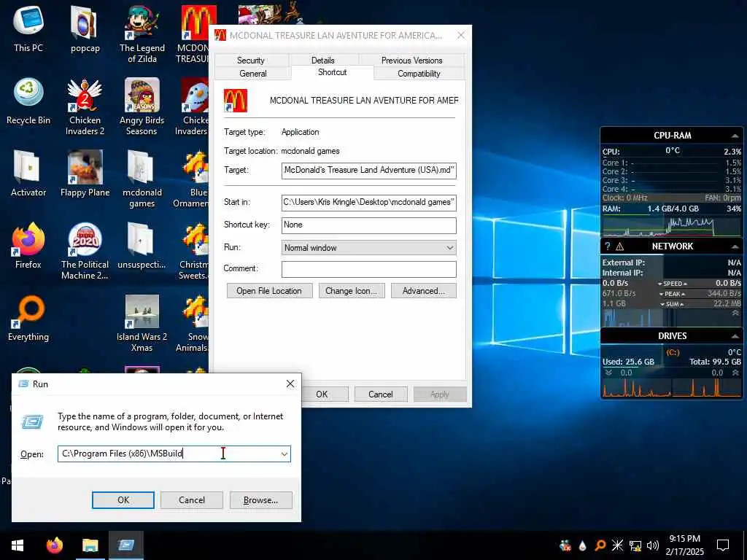Open the This PC desktop icon
Screen dimensions: 747x560
[28, 28]
